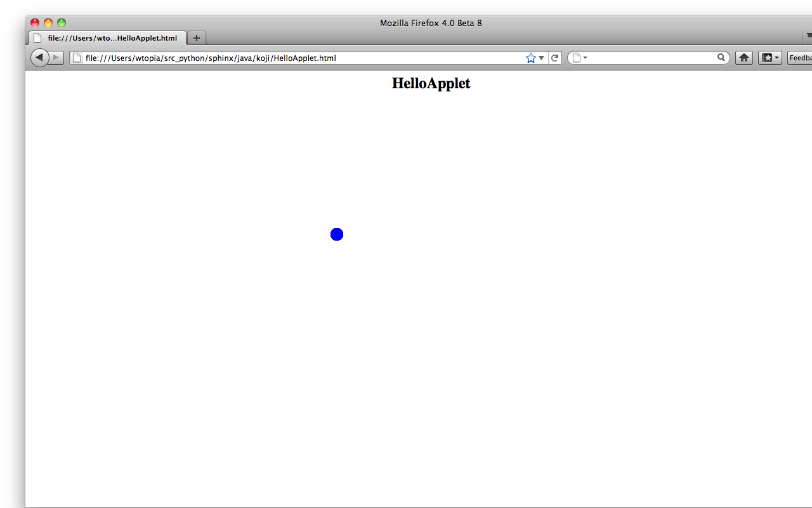Go forward with the Forward arrow button
Screen dimensions: 812x508
point(56,58)
